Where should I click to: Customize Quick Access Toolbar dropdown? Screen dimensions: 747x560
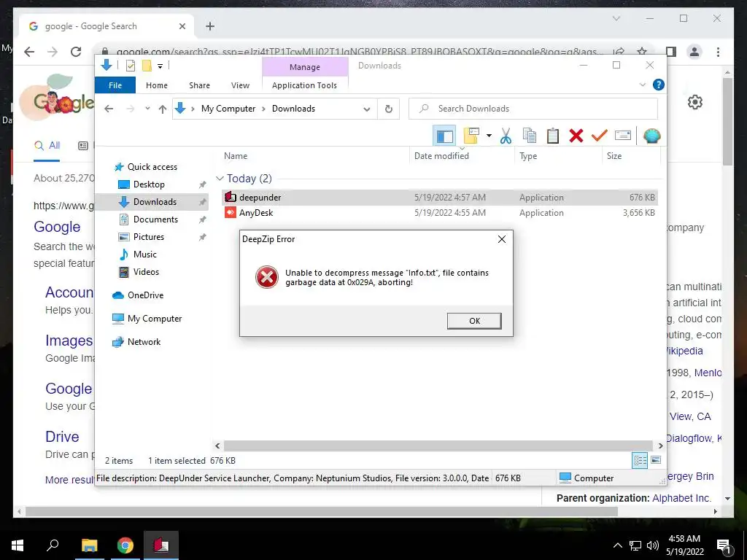coord(160,66)
